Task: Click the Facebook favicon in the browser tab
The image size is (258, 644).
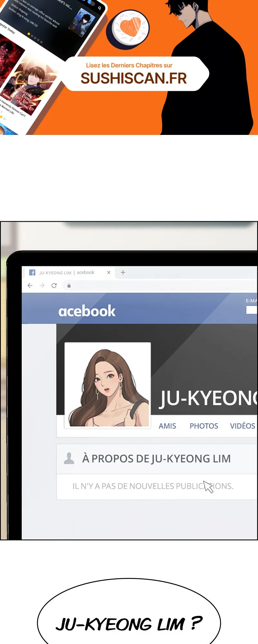Action: click(32, 272)
